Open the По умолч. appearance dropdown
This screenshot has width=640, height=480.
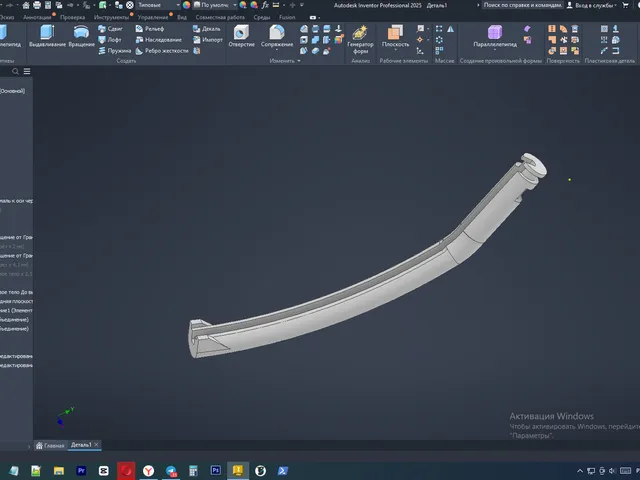tap(215, 5)
